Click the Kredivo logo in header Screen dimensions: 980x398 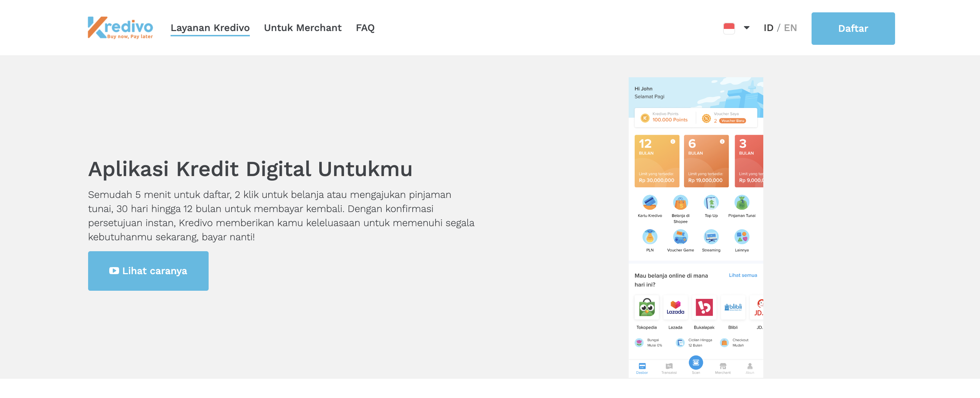[120, 28]
